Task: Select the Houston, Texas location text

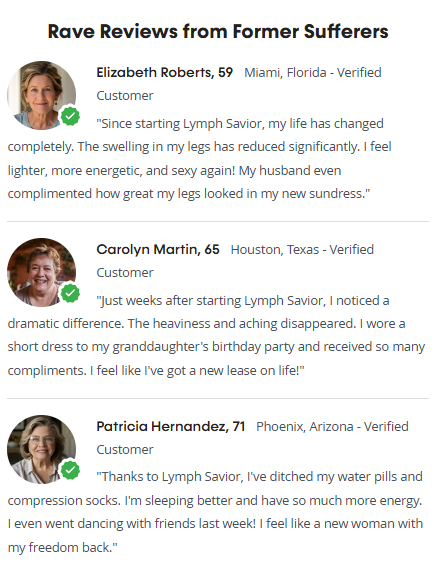Action: [x=275, y=250]
